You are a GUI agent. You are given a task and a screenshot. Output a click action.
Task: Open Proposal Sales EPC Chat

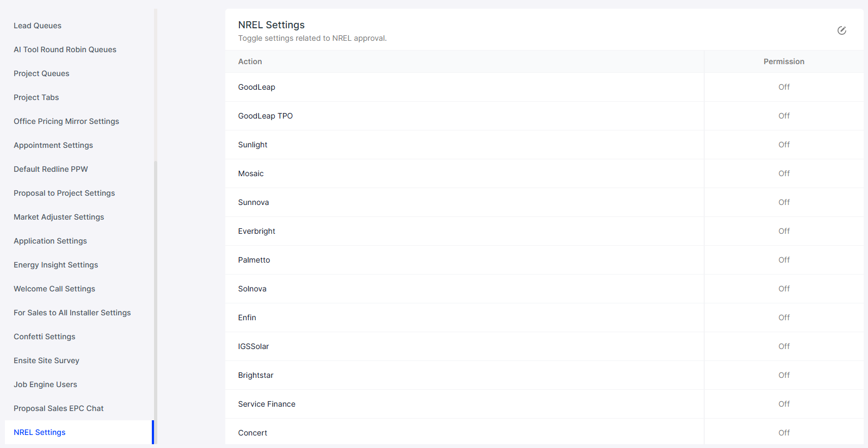coord(59,408)
